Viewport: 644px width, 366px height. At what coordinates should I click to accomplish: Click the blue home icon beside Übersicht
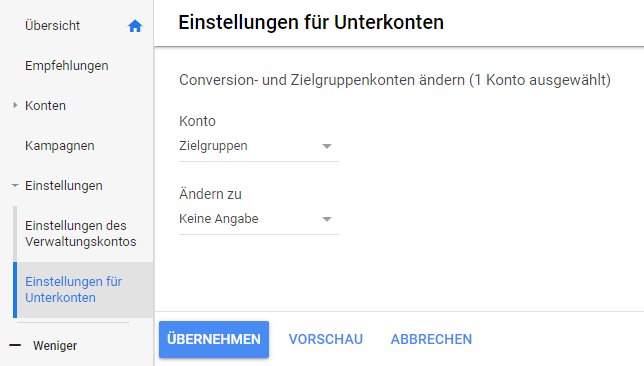135,26
